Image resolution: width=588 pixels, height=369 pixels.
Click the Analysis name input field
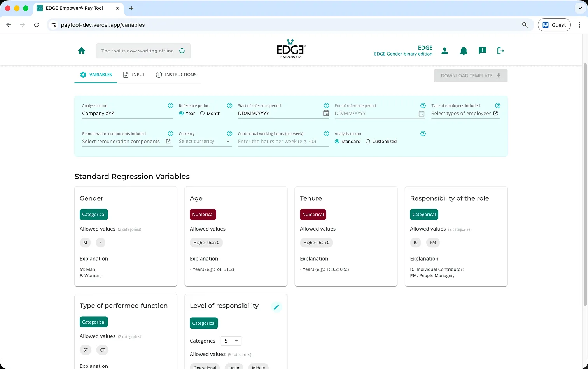pos(127,114)
